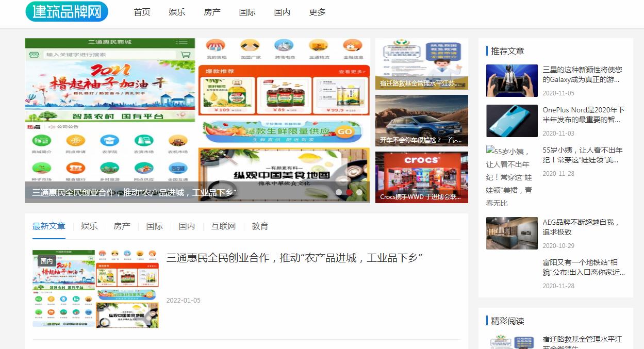This screenshot has width=644, height=349.
Task: Open the 娱乐 item in top navigation
Action: coord(177,12)
